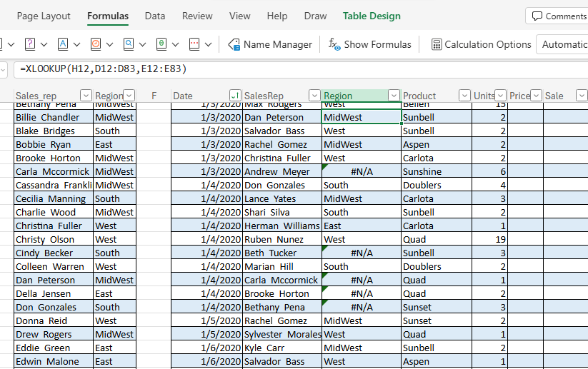Select the column F header
The image size is (588, 369).
click(154, 96)
